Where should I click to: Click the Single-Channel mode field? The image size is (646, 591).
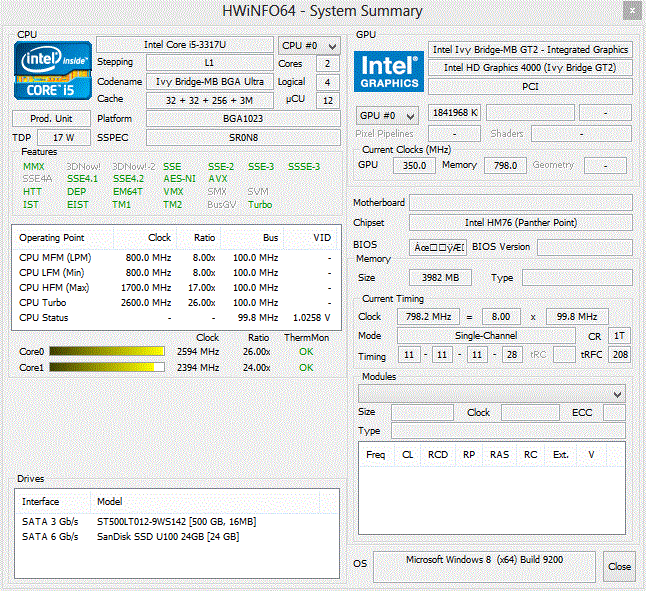[x=486, y=336]
